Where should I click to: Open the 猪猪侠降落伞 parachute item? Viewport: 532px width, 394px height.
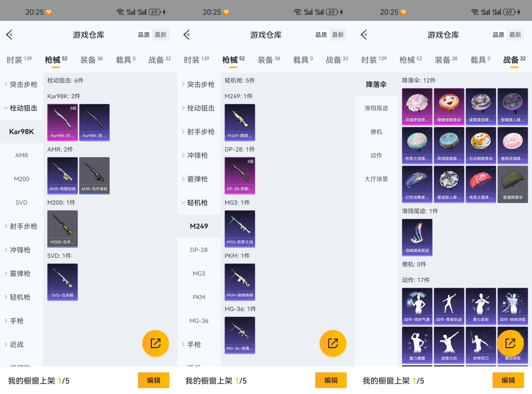click(x=449, y=107)
